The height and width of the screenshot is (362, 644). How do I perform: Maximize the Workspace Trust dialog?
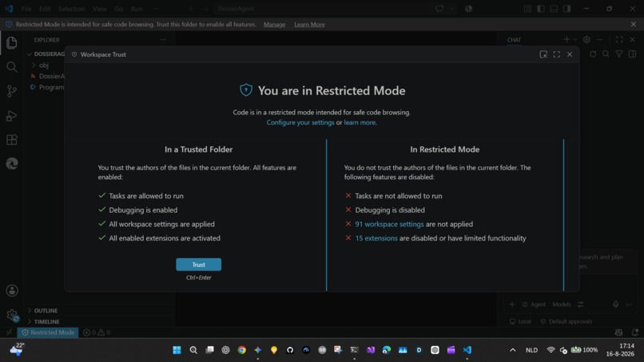pyautogui.click(x=557, y=54)
